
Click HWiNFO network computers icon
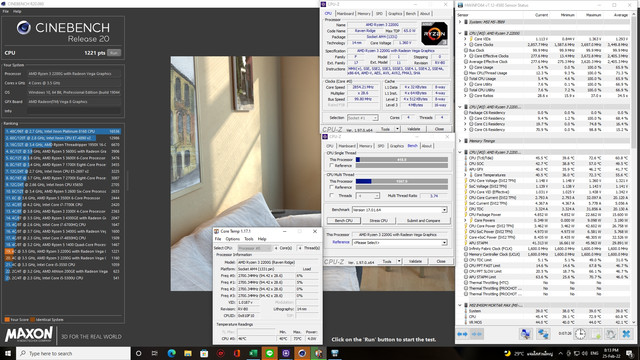543,334
